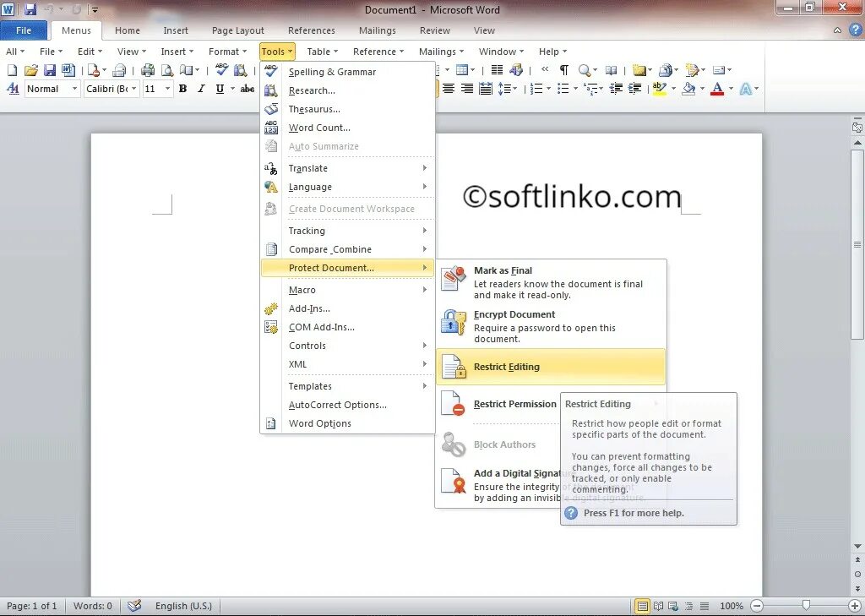The image size is (865, 616).
Task: Click the Justify alignment icon
Action: point(486,89)
